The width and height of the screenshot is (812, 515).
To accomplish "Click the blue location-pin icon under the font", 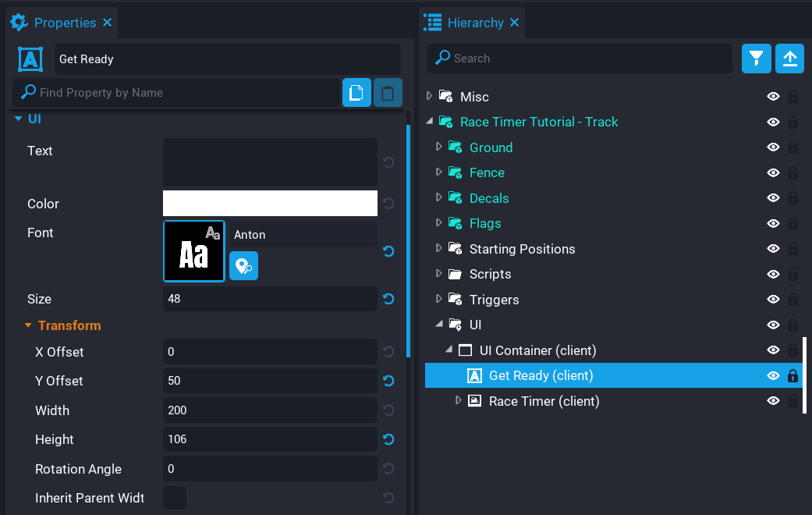I will 243,266.
